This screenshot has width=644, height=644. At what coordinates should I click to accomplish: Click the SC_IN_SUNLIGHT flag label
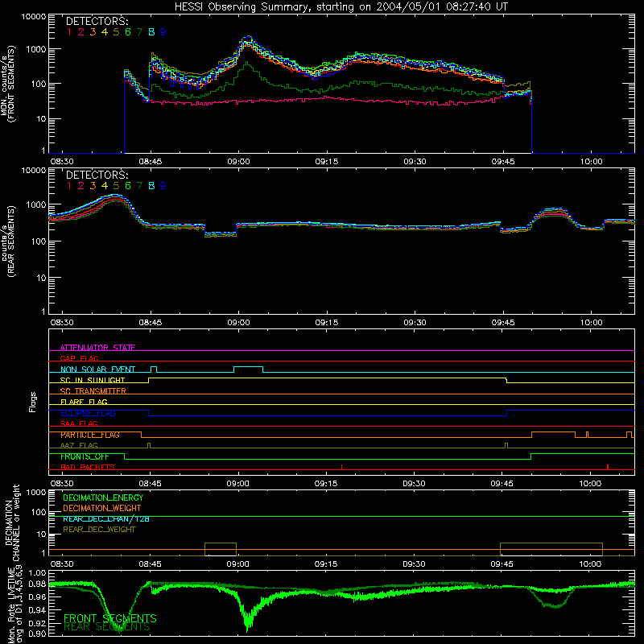93,380
